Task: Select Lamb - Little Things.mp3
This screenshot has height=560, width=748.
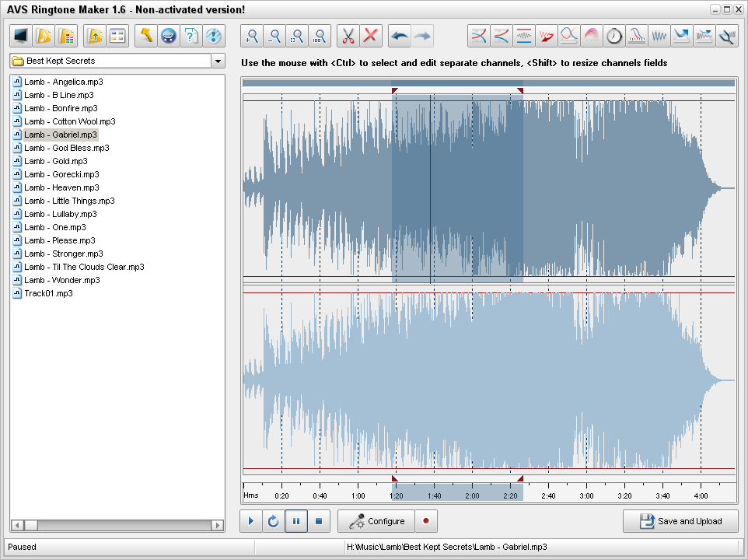Action: (69, 201)
